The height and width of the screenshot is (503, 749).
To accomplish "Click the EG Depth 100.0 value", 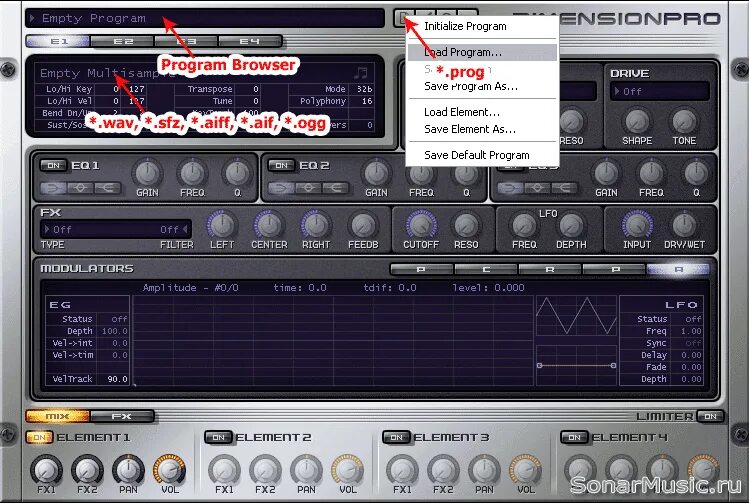I will 115,331.
